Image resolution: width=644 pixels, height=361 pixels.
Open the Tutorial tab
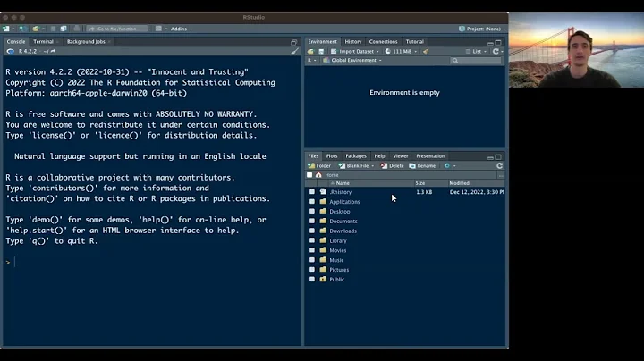(x=414, y=41)
